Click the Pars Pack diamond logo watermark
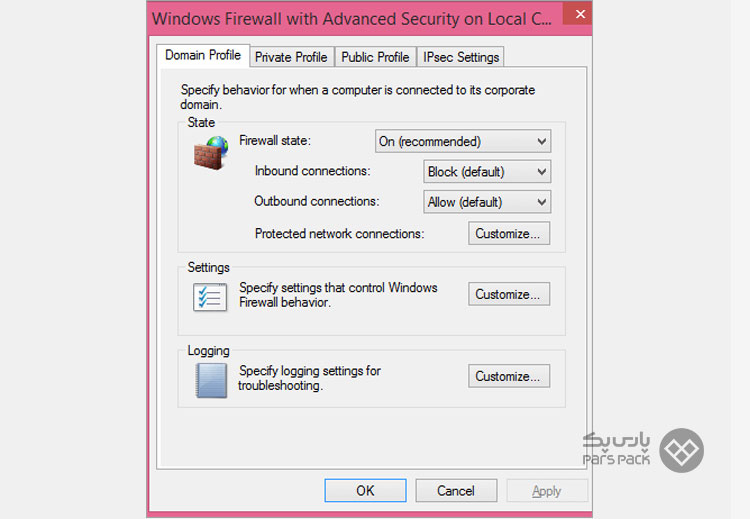 click(681, 450)
